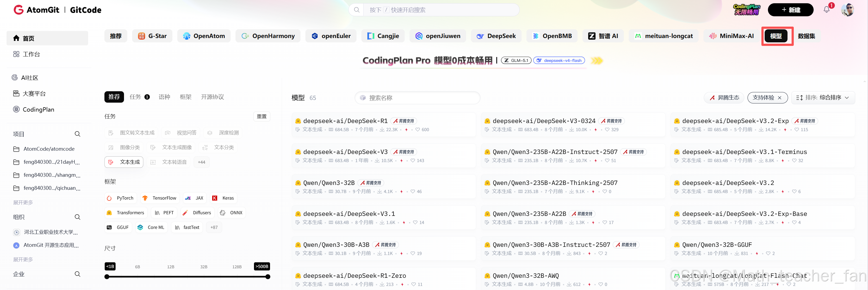Open the 排序: 综合排序 dropdown
868x290 pixels.
click(x=823, y=97)
